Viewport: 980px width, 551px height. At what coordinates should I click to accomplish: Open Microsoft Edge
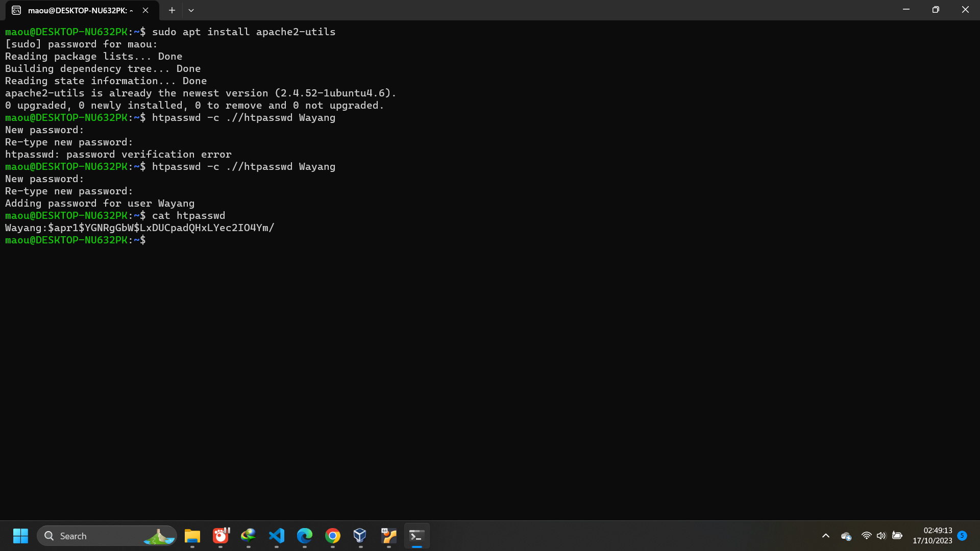point(304,536)
